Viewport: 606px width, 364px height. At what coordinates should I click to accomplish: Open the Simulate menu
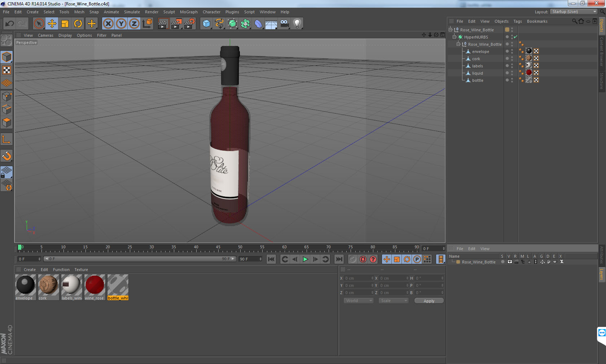132,12
